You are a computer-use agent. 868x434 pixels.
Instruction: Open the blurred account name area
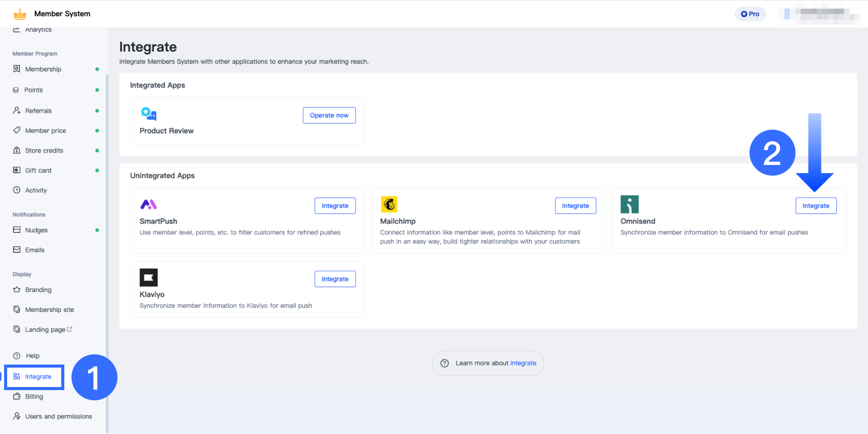click(822, 14)
